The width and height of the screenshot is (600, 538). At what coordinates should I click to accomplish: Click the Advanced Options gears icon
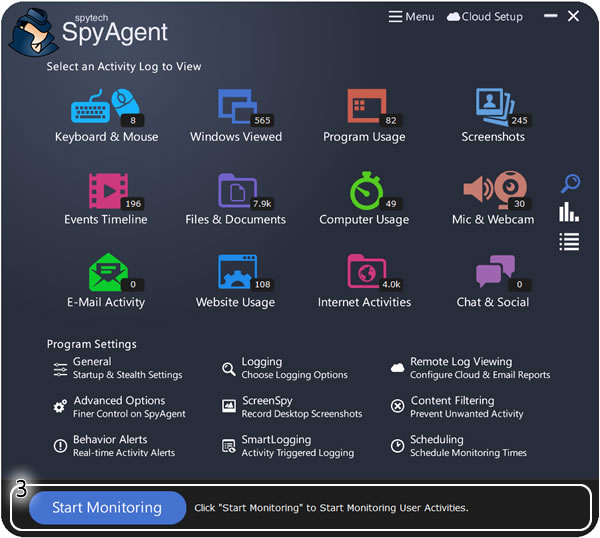pos(60,406)
